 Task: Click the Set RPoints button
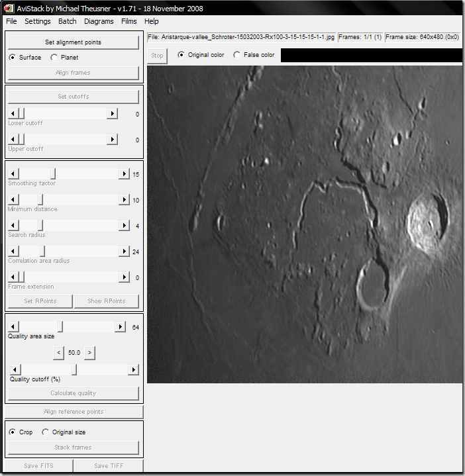click(x=40, y=301)
